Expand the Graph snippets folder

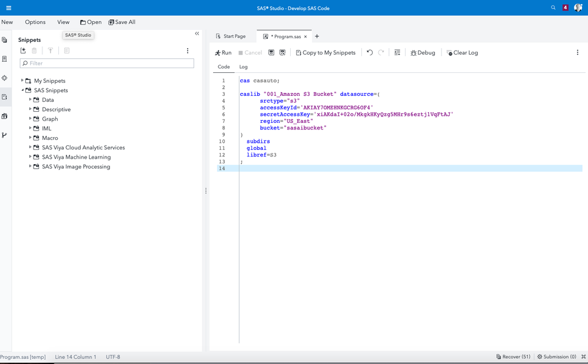[x=30, y=119]
